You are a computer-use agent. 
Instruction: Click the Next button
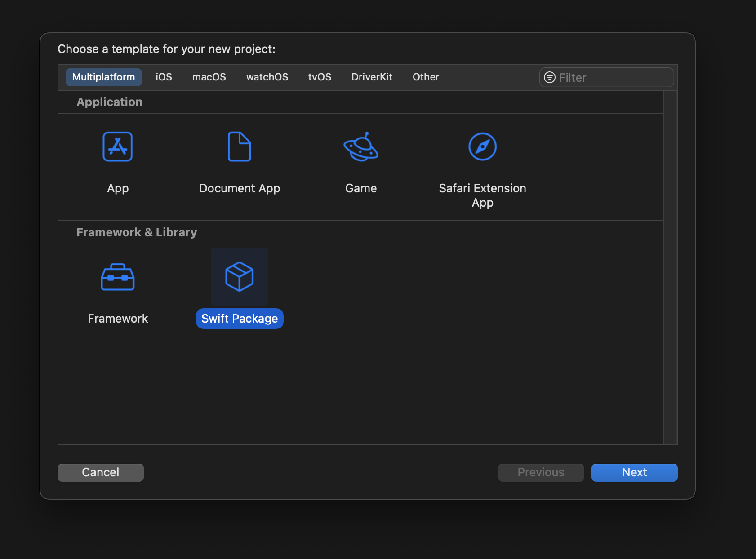[x=634, y=472]
